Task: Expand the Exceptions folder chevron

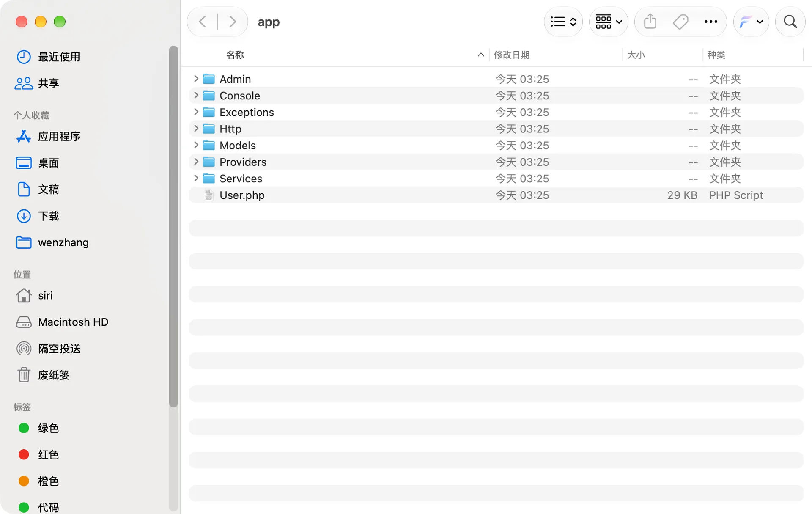Action: coord(196,112)
